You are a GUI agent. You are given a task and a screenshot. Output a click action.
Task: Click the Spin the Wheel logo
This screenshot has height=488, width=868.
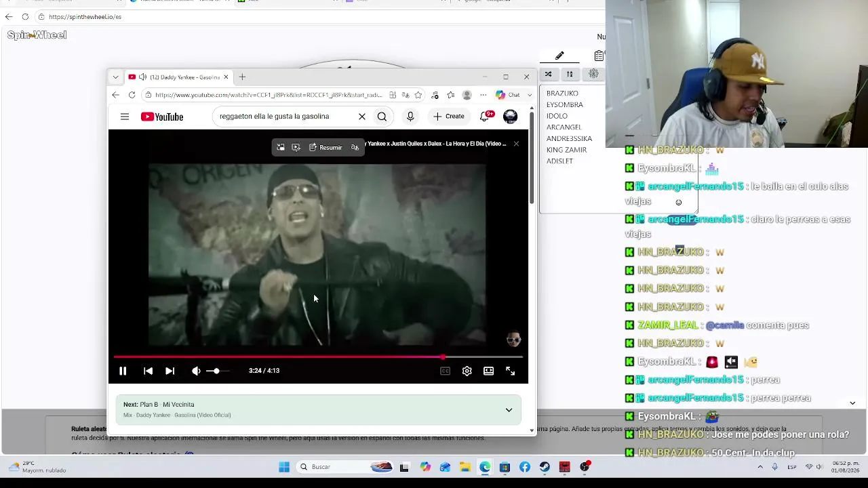37,35
